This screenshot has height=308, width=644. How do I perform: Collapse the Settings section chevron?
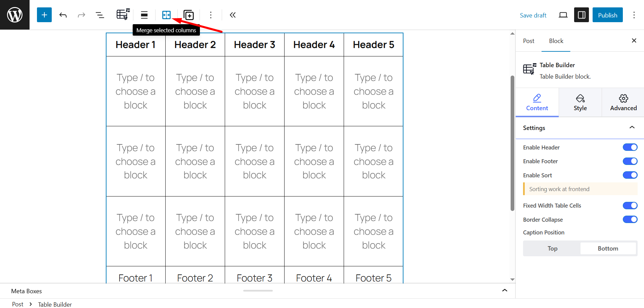tap(632, 128)
